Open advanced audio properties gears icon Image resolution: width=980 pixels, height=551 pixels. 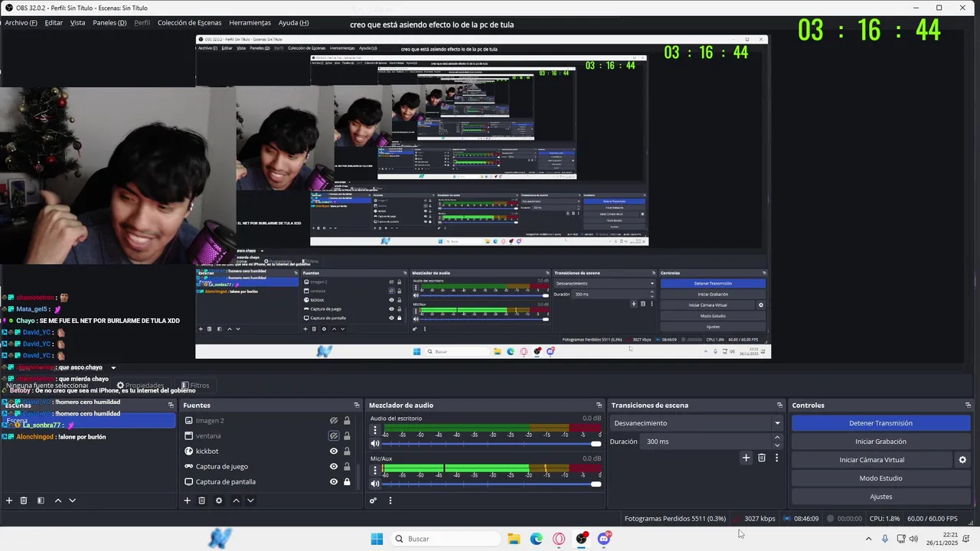[x=373, y=500]
